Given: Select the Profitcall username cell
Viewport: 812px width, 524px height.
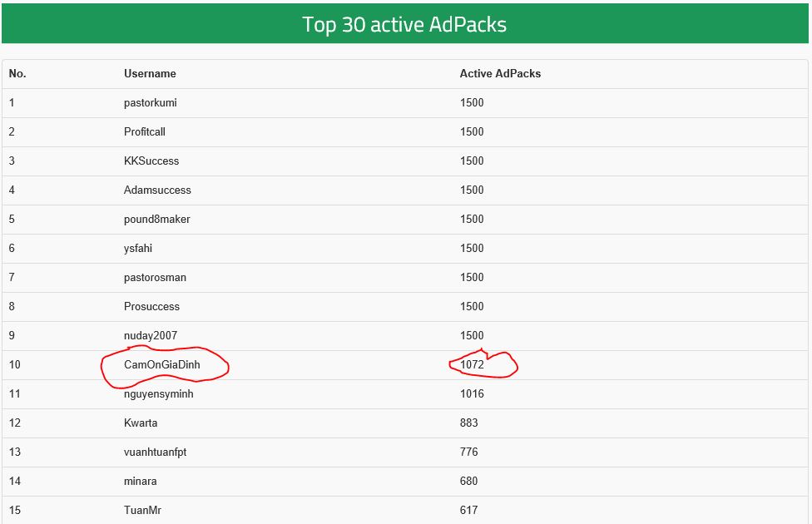Looking at the screenshot, I should (145, 132).
